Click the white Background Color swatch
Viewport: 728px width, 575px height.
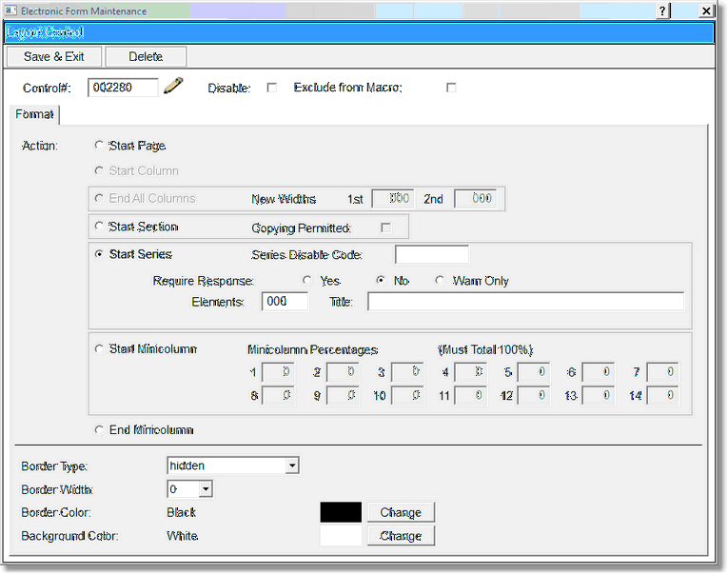341,536
